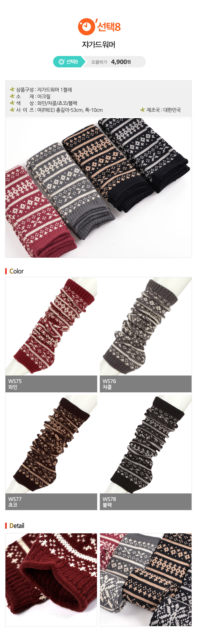The width and height of the screenshot is (197, 644).
Task: Click the star bullet beside 사이즈
Action: point(12,110)
